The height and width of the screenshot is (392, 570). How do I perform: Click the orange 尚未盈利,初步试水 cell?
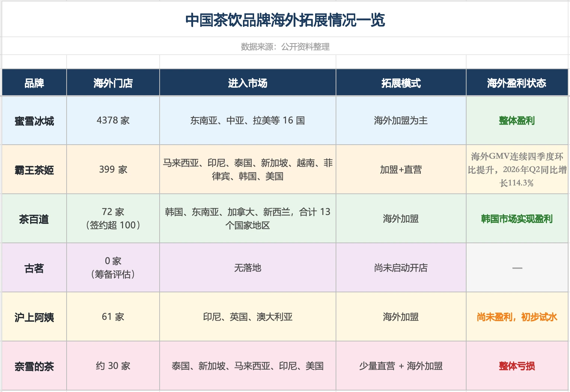pyautogui.click(x=517, y=317)
